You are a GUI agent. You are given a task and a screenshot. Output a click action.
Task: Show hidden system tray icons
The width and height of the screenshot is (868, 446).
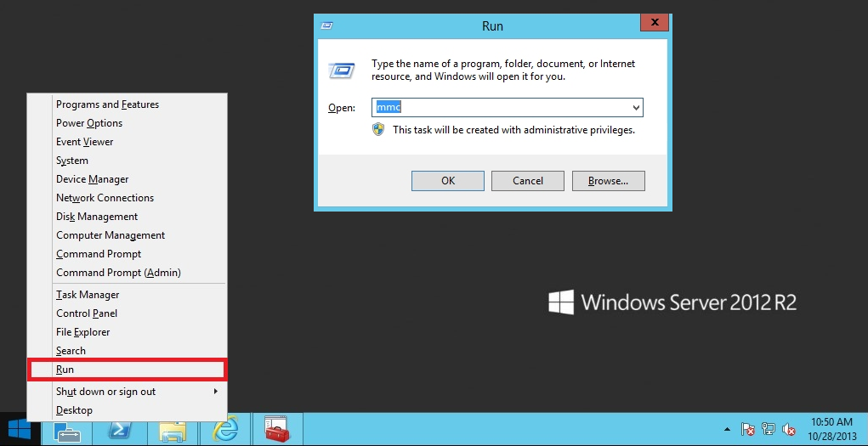tap(727, 430)
